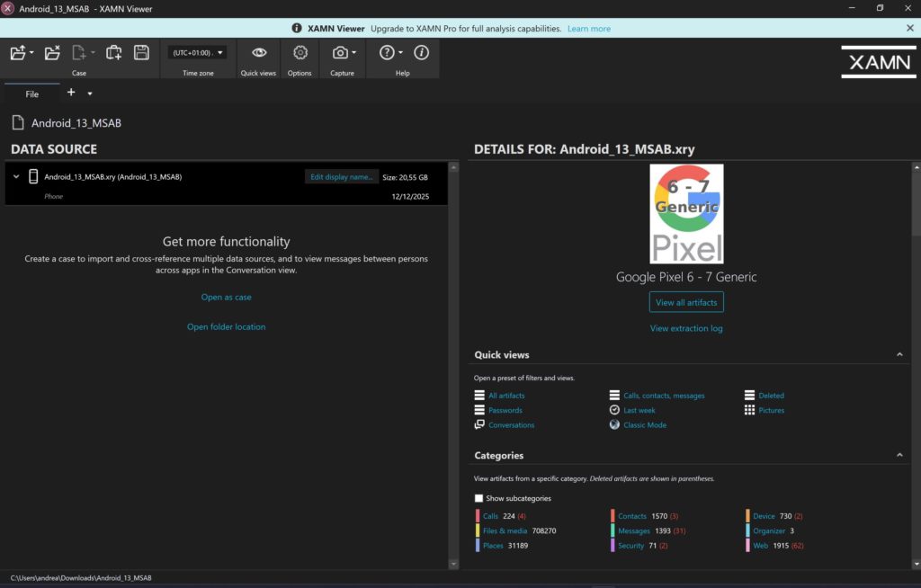
Task: Click the Open case folder icon
Action: click(18, 53)
